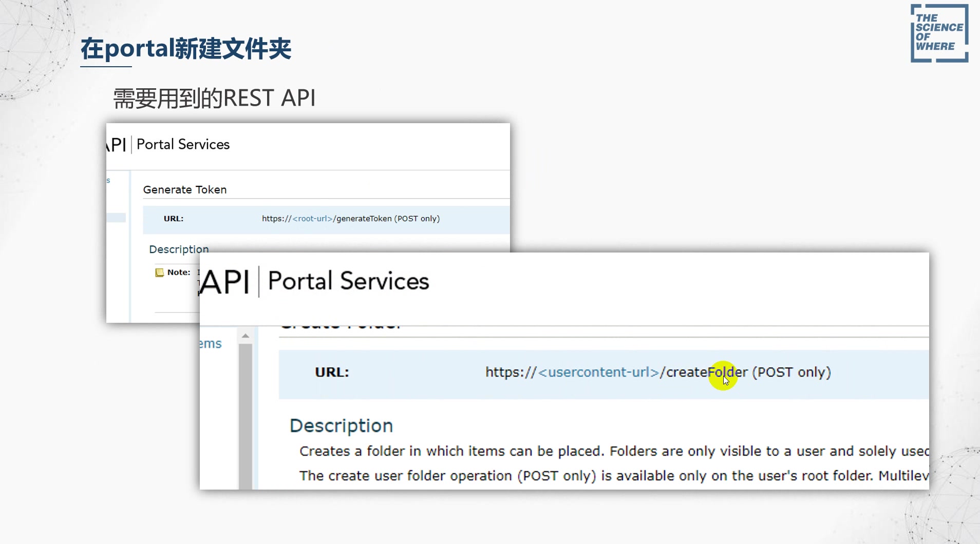The width and height of the screenshot is (980, 544).
Task: Click the Esri Science of Where logo
Action: (939, 33)
